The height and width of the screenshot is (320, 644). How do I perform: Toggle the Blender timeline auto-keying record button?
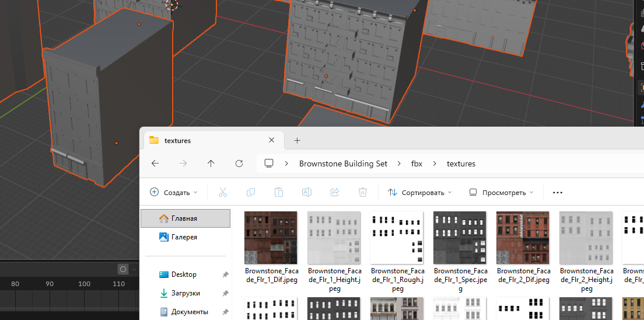coord(123,269)
